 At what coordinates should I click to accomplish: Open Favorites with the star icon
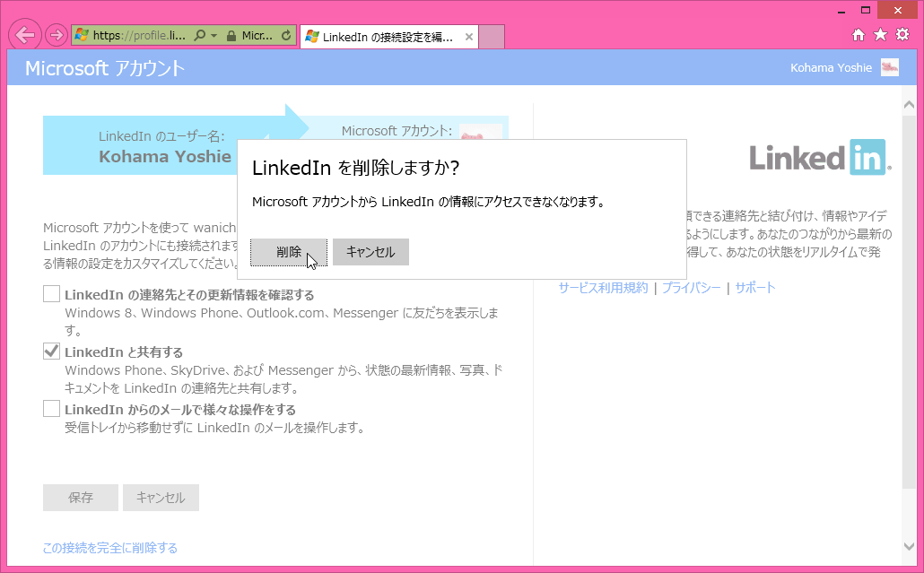(x=880, y=35)
